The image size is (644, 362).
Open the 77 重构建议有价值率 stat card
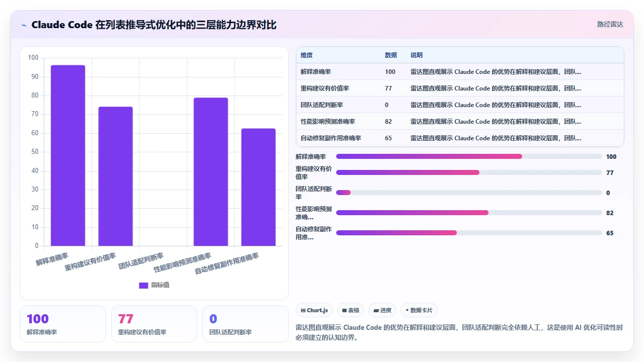coord(154,324)
